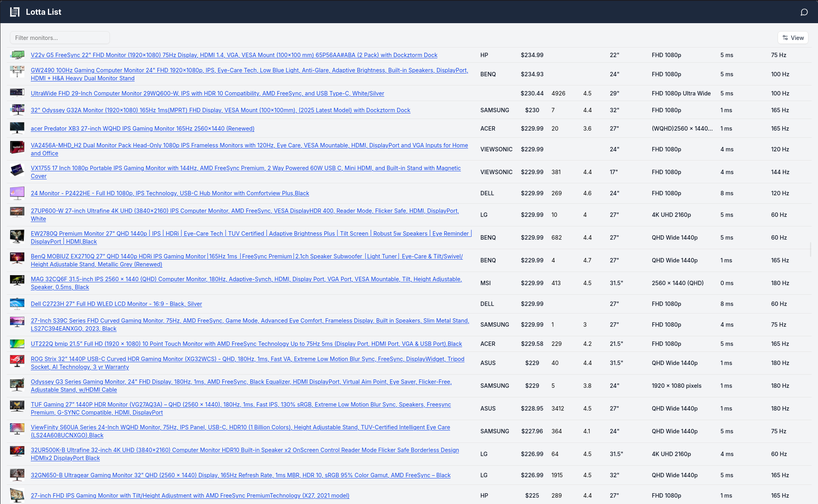Open the UT222Q bmip Touch Monitor link
The height and width of the screenshot is (504, 818).
[x=246, y=344]
